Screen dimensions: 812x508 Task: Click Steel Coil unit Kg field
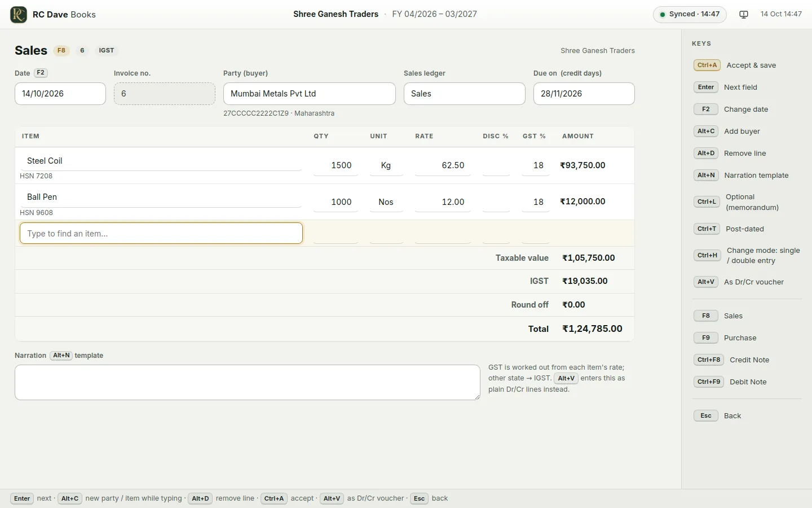[x=386, y=165]
